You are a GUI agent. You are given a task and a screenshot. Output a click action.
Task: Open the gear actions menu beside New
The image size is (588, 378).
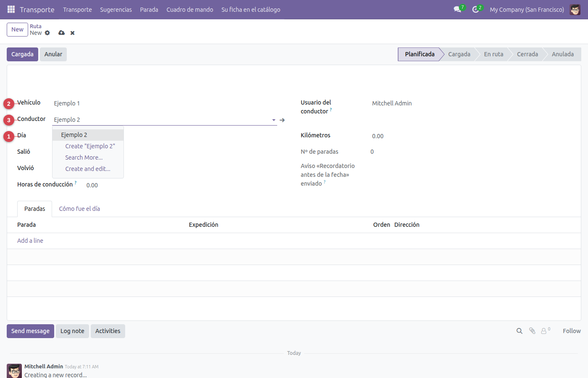point(47,33)
